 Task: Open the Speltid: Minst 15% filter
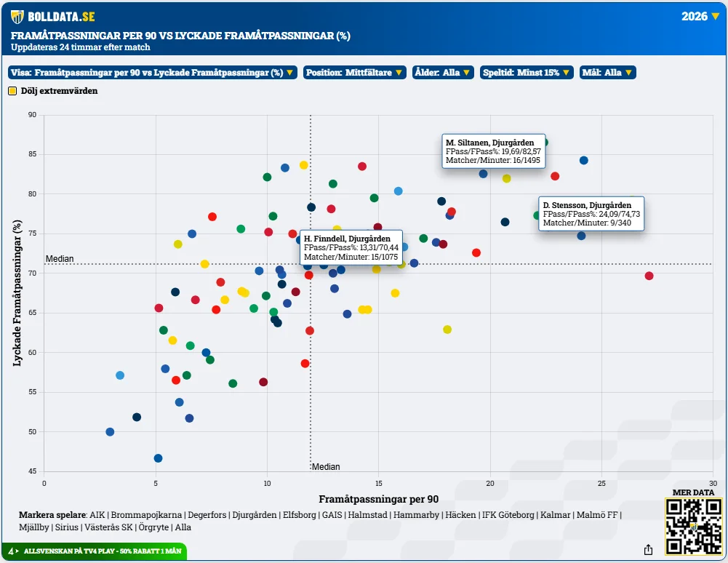click(x=527, y=73)
